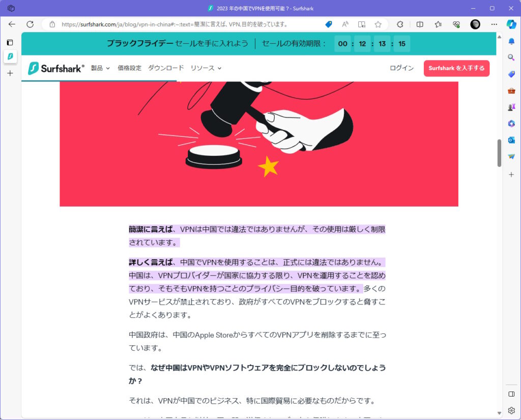Click Surfshark を入手する button
This screenshot has width=521, height=420.
[456, 68]
